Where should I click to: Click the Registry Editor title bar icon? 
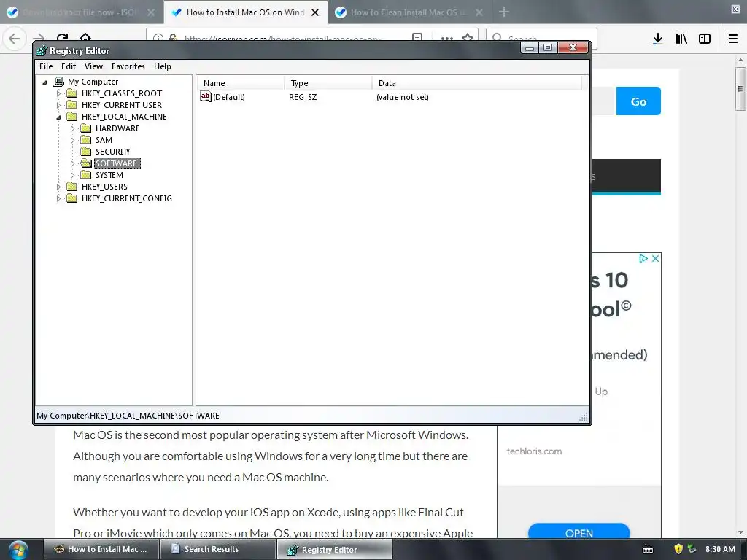pyautogui.click(x=42, y=50)
